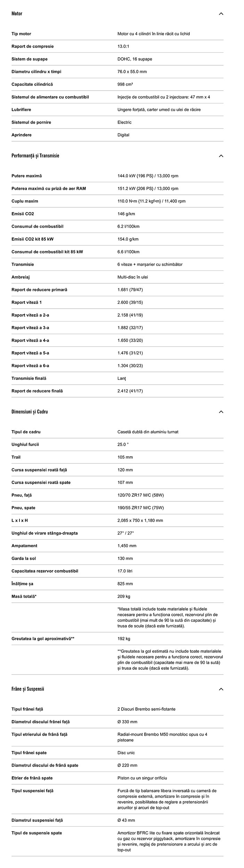Collapse the Motor section chevron

tap(221, 14)
